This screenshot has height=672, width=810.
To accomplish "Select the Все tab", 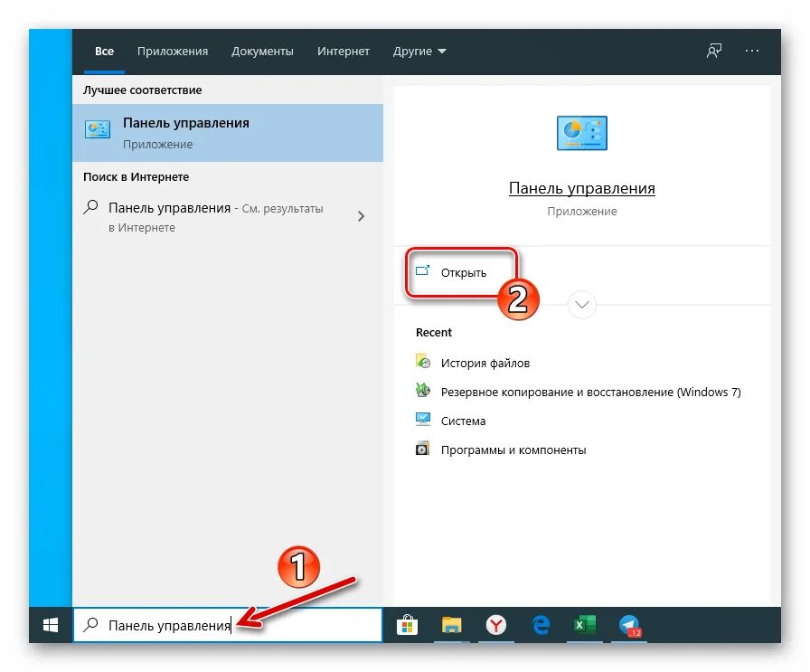I will point(104,52).
